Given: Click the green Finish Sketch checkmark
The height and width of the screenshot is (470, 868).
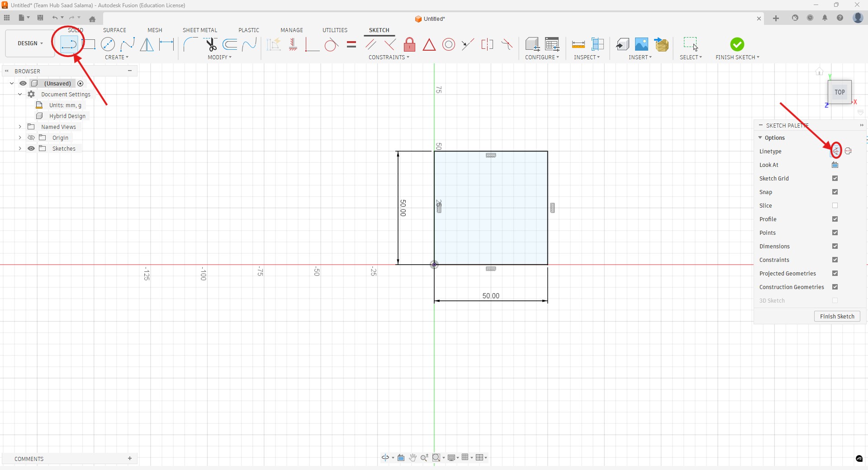Looking at the screenshot, I should click(x=737, y=44).
